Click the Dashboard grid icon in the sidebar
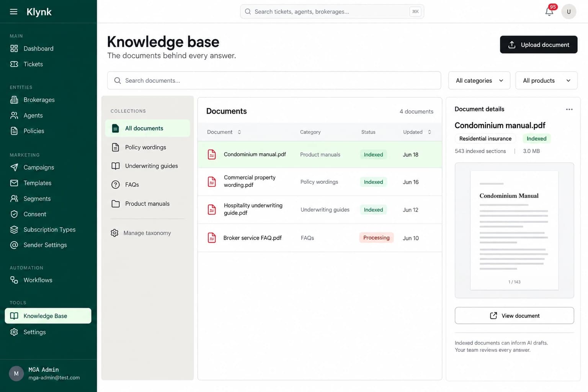588x392 pixels. pyautogui.click(x=14, y=49)
